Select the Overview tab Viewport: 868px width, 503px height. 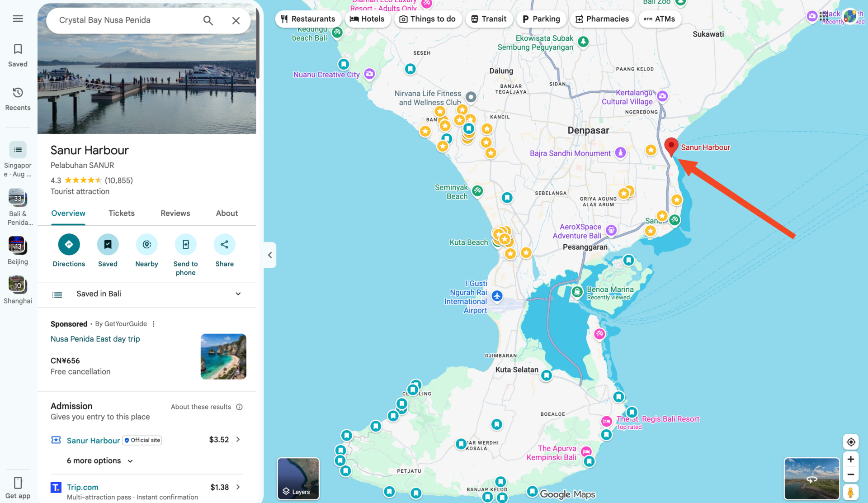click(68, 213)
